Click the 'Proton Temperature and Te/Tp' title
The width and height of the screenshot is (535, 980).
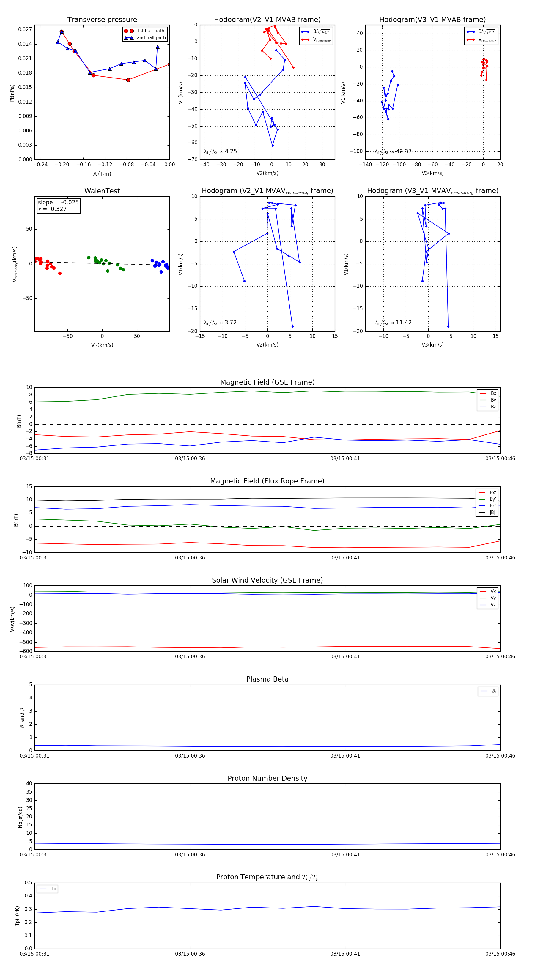(267, 877)
